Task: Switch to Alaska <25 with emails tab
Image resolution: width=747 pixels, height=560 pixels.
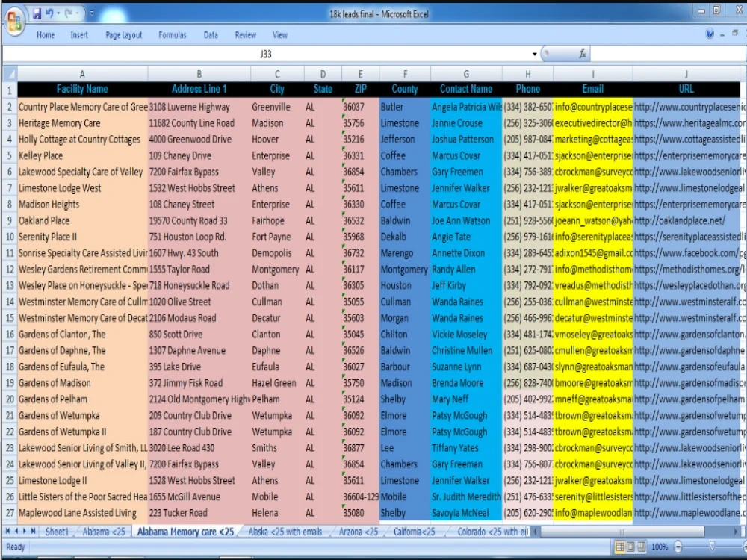Action: point(285,532)
